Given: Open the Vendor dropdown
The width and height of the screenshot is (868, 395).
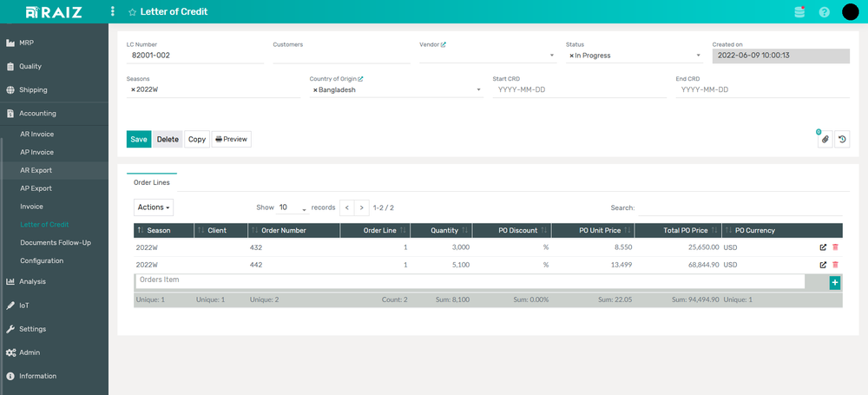Looking at the screenshot, I should [x=488, y=56].
